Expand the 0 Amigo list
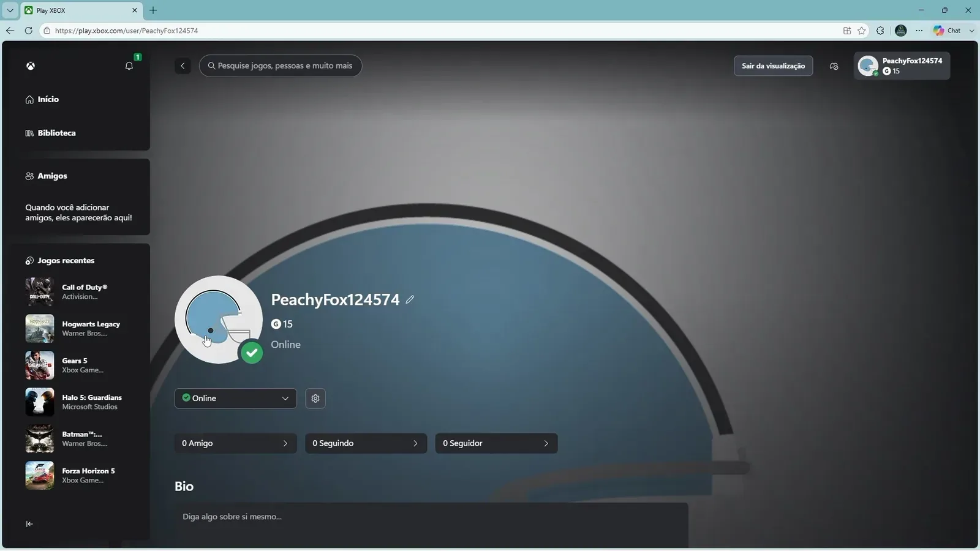Image resolution: width=980 pixels, height=551 pixels. 236,443
